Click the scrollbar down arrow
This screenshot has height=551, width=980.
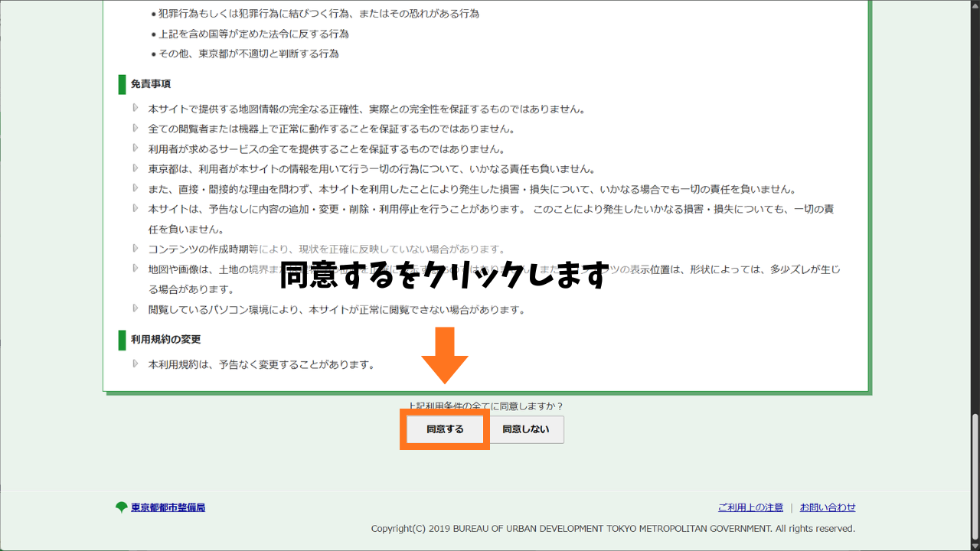[974, 545]
